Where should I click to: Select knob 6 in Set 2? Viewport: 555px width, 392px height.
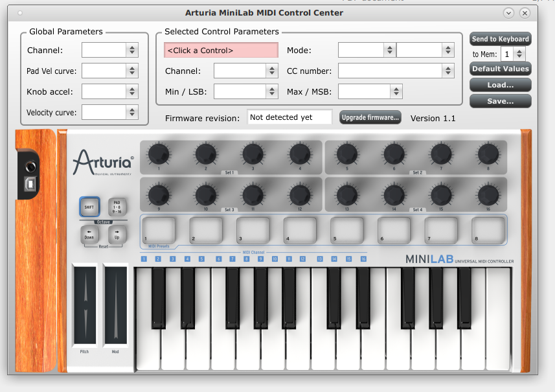pos(394,154)
